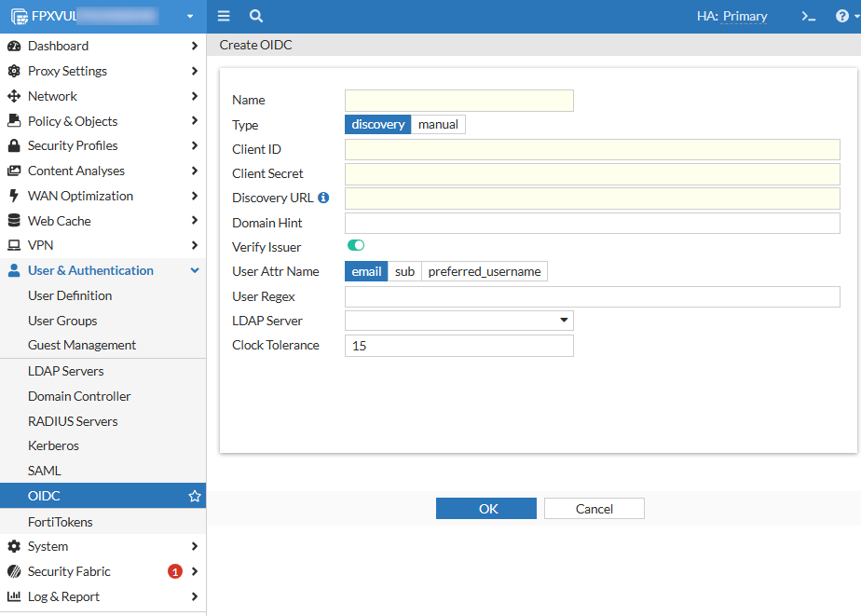Click the OK button
The image size is (861, 616).
click(x=486, y=508)
